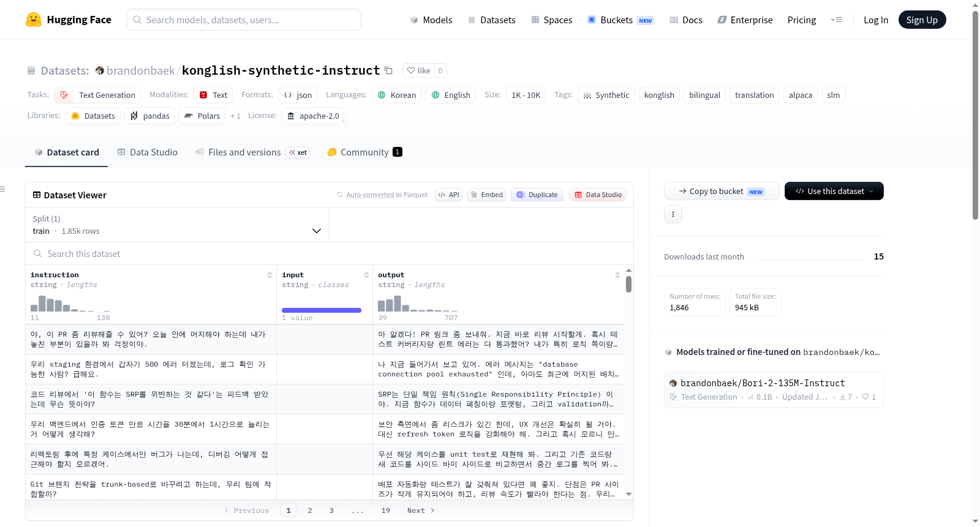Click the apache-2.0 license tag
This screenshot has width=980, height=527.
[x=314, y=116]
